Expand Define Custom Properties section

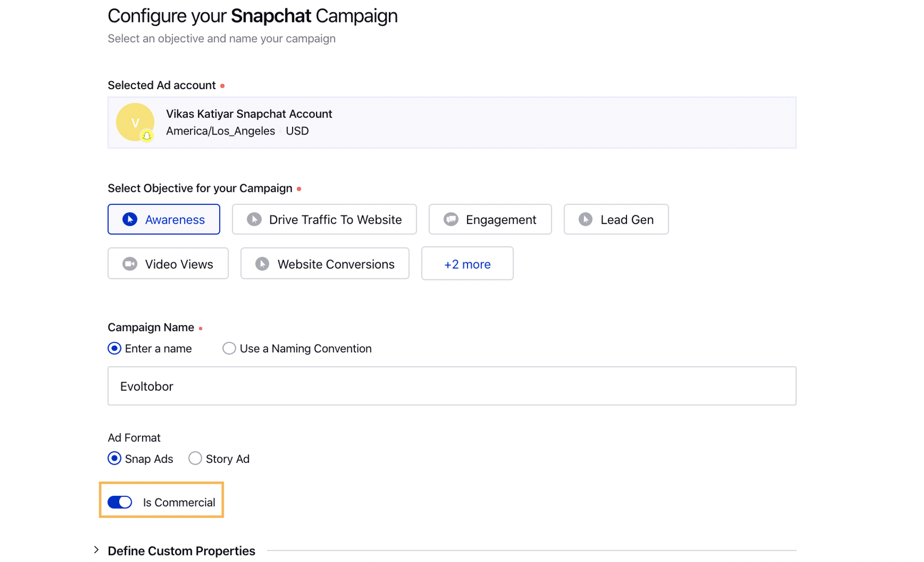[x=96, y=550]
